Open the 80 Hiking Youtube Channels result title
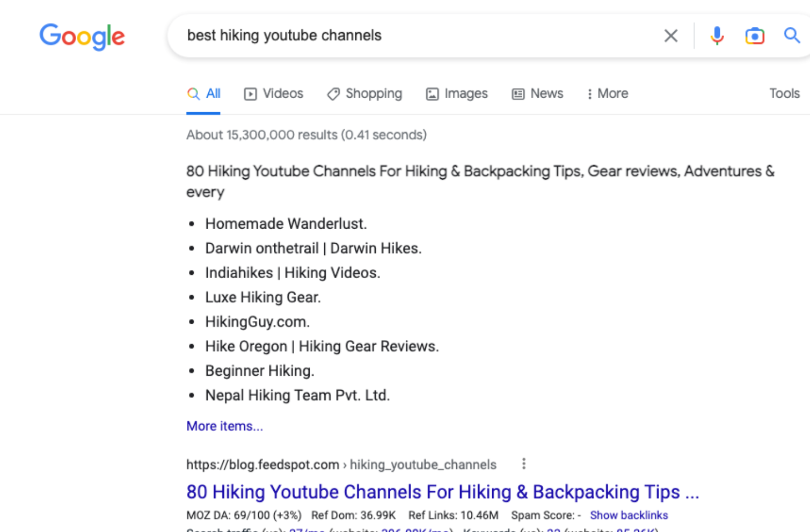This screenshot has height=532, width=810. (x=442, y=492)
